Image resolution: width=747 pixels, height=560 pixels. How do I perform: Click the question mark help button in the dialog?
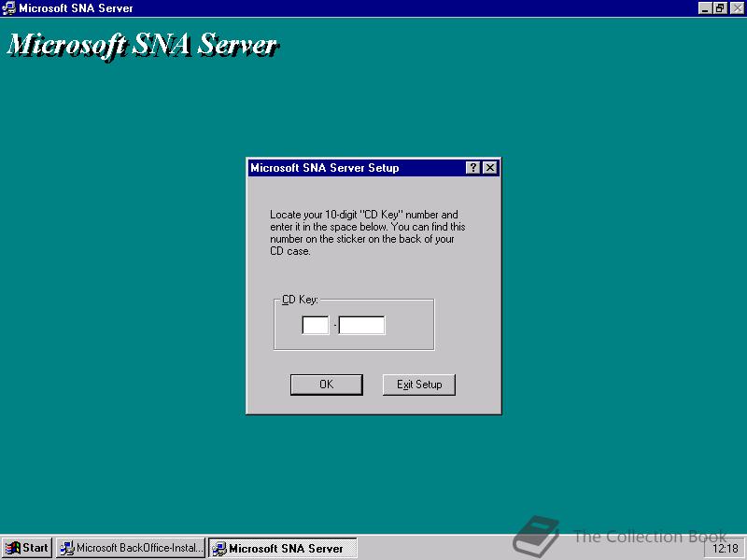pos(472,168)
